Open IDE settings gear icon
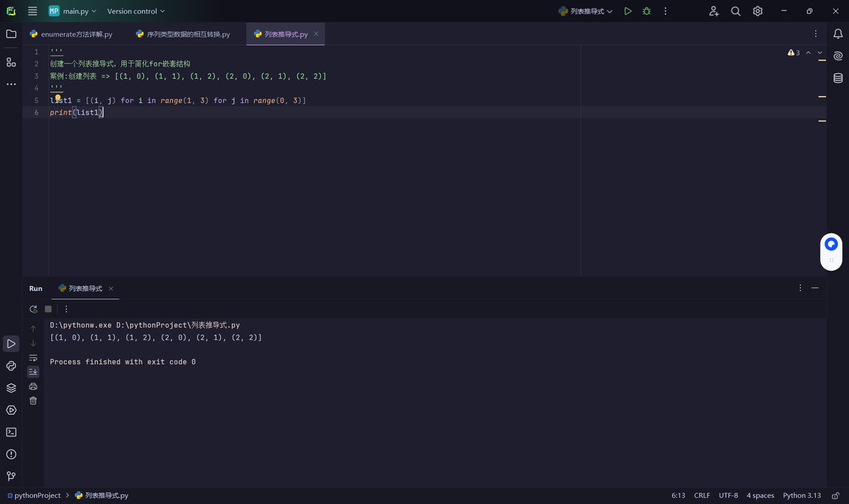 click(x=757, y=11)
